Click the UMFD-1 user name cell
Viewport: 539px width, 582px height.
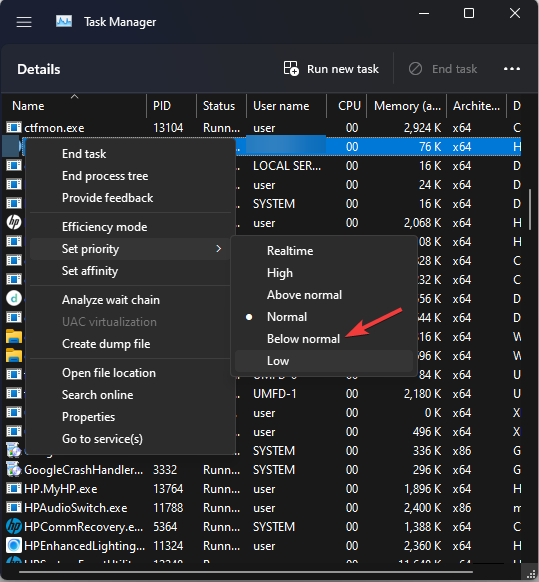(x=275, y=393)
